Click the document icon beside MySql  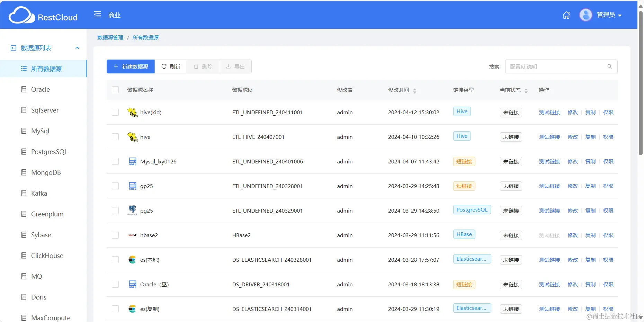[x=24, y=131]
